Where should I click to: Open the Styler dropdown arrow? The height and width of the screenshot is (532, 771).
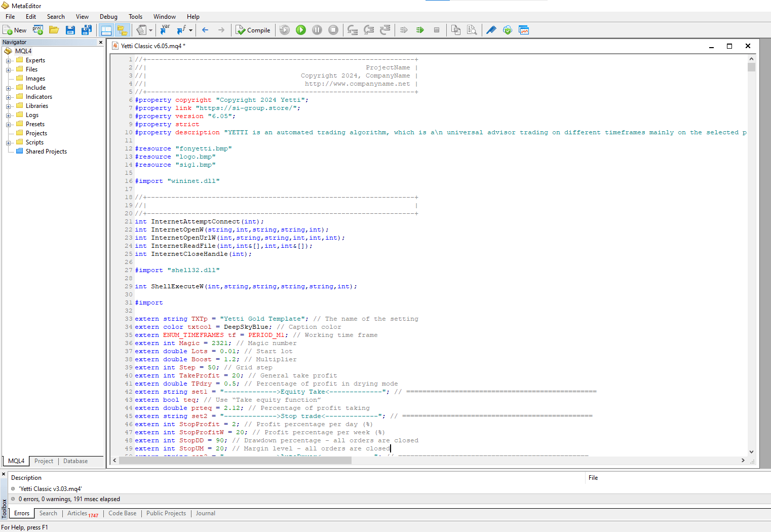pos(150,30)
